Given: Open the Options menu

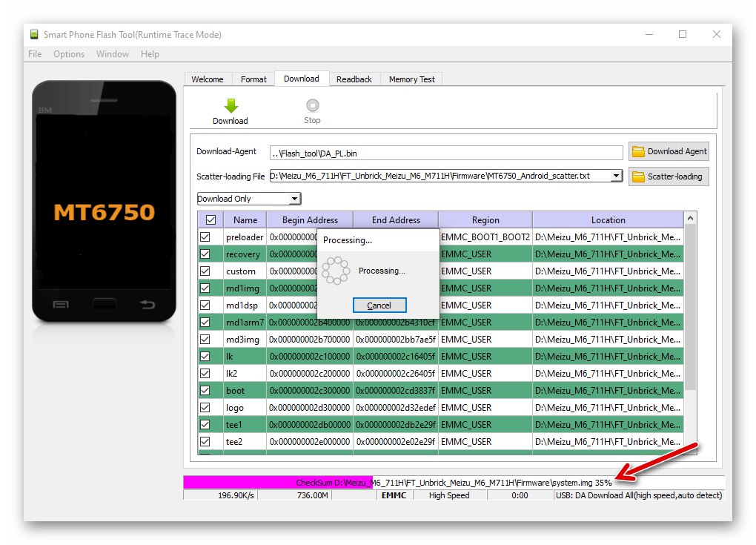Looking at the screenshot, I should (x=69, y=54).
